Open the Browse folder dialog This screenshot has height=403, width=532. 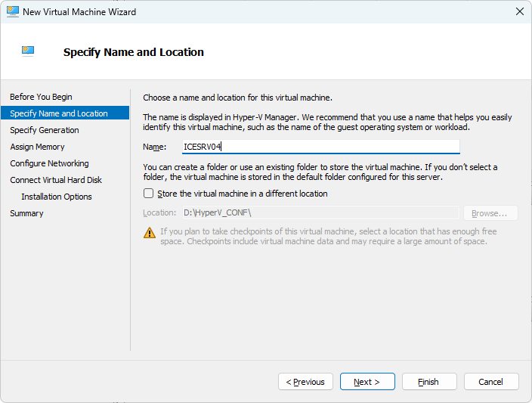tap(490, 213)
